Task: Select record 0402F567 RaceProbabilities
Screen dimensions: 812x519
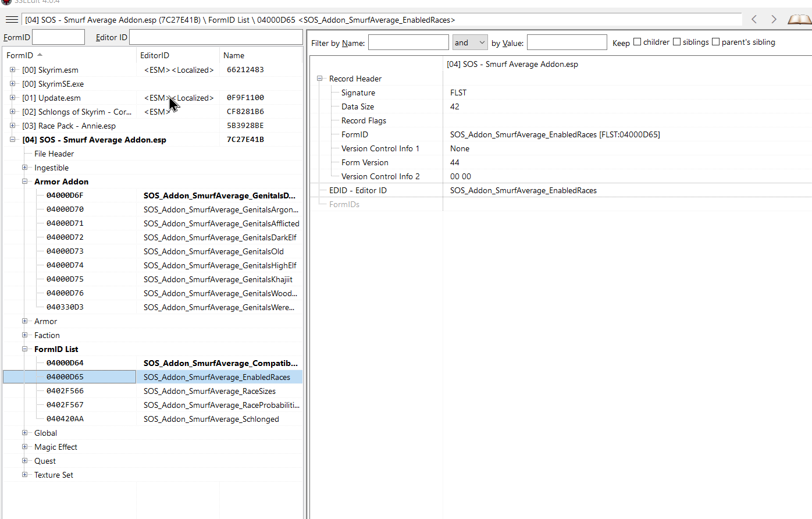Action: point(152,405)
